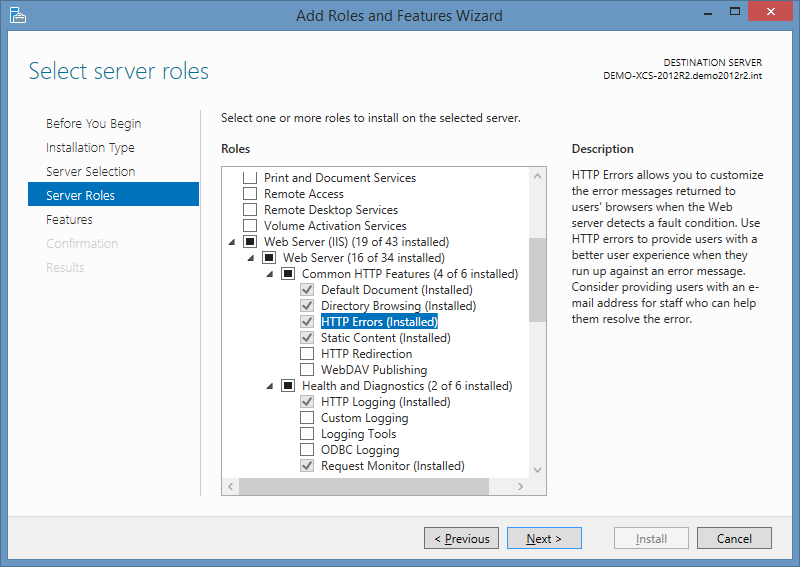Click the roles list scroll-down arrow
Screen dimensions: 800x567
coord(537,470)
